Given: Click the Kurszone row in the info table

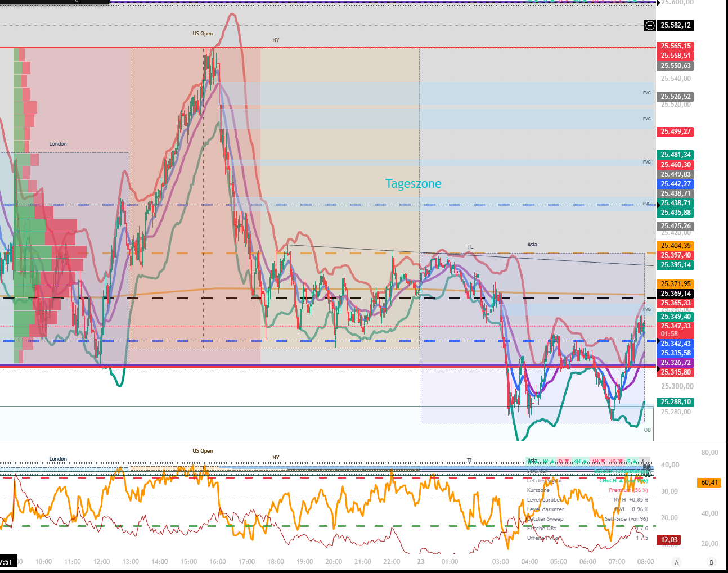Looking at the screenshot, I should pos(588,490).
